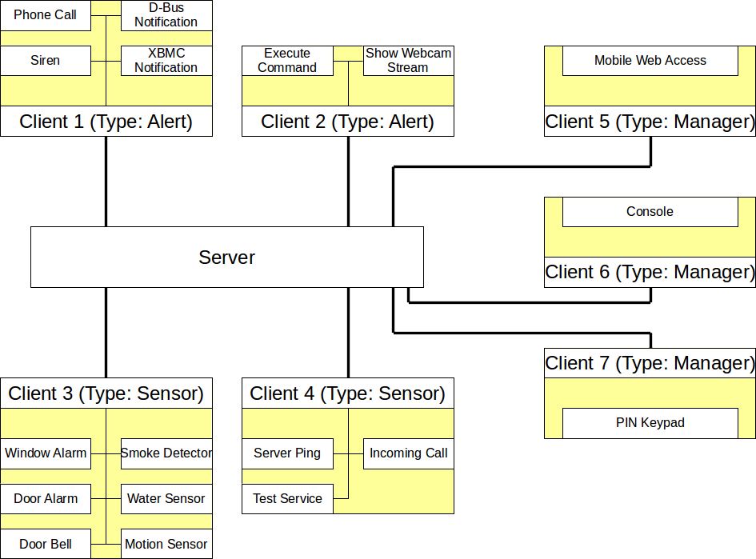Click the Mobile Web Access box

point(650,61)
